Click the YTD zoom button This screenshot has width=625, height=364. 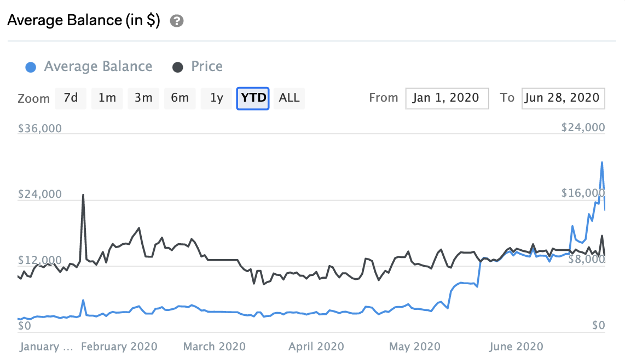253,98
